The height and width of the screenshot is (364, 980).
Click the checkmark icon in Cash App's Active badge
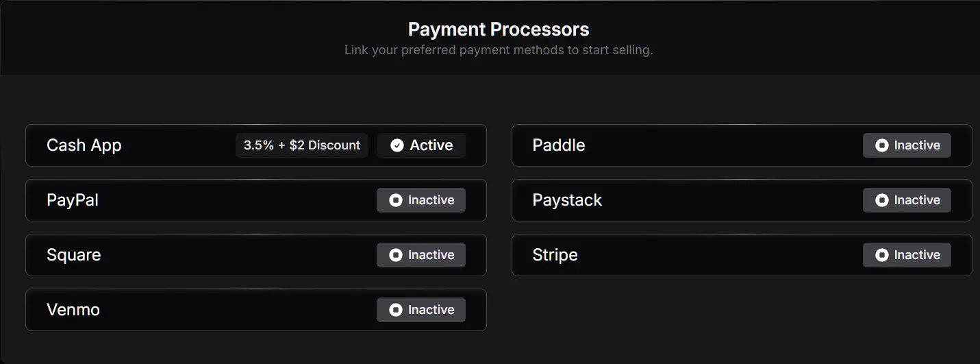(397, 145)
